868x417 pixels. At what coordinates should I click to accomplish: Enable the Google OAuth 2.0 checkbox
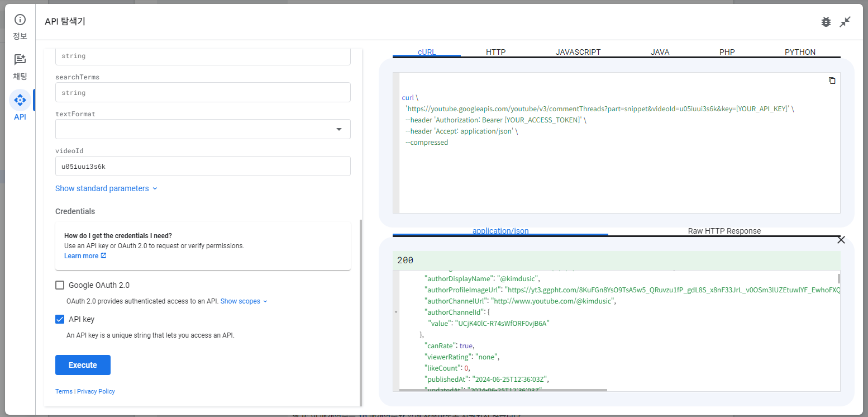(60, 285)
